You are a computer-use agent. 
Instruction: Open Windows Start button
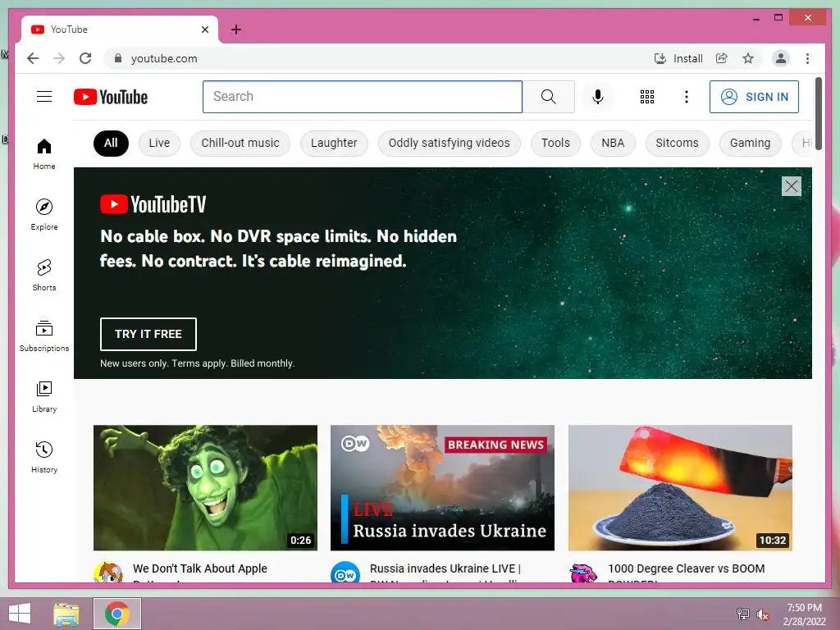(20, 614)
